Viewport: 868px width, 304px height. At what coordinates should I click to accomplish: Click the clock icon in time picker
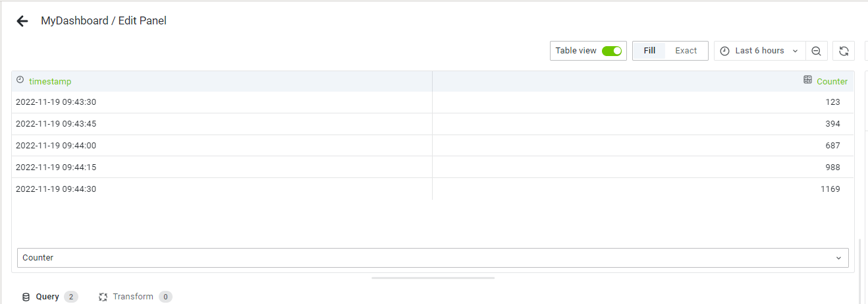(x=725, y=51)
